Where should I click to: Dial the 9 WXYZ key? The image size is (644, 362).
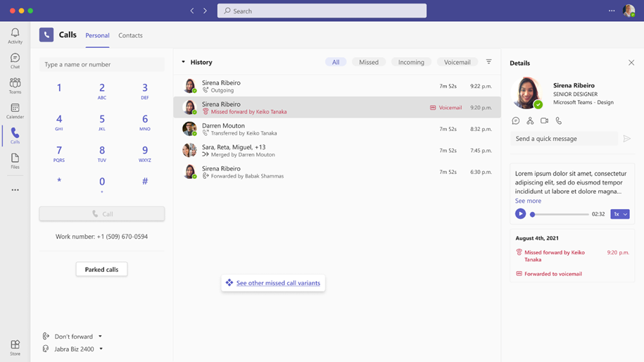click(145, 153)
